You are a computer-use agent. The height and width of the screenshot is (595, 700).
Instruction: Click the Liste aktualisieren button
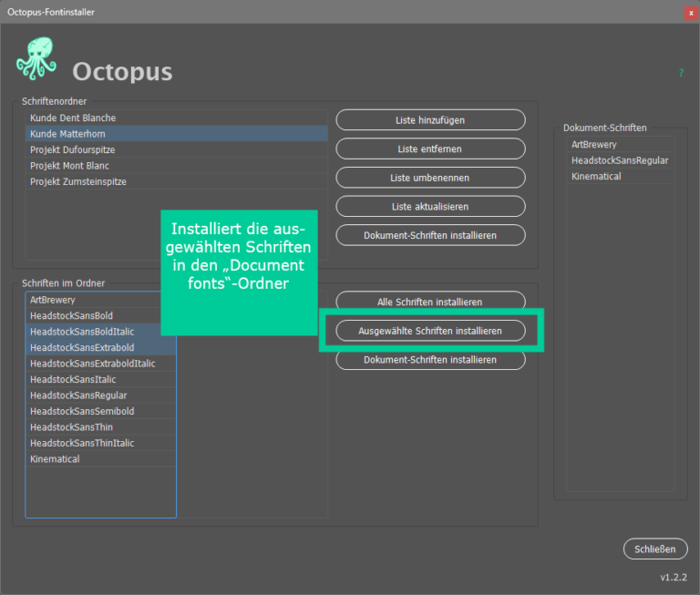[430, 207]
